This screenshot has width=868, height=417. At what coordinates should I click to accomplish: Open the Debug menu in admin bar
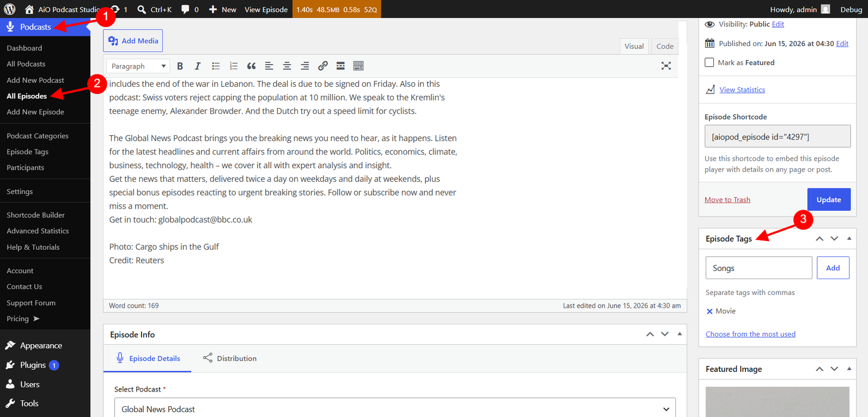point(851,9)
